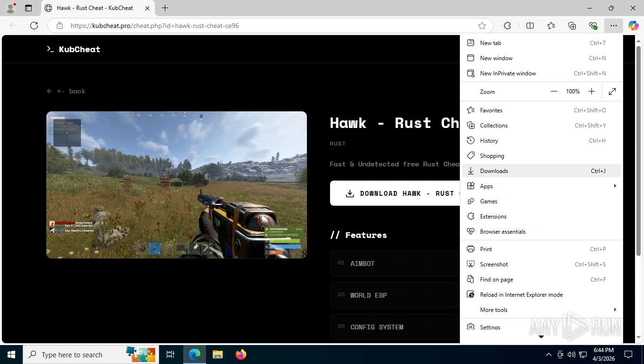Open a new tab with plus button
Image resolution: width=644 pixels, height=364 pixels.
tap(165, 8)
